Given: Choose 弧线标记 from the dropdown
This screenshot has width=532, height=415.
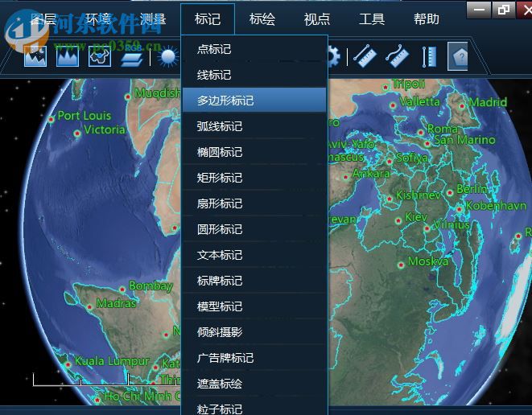Looking at the screenshot, I should point(254,126).
